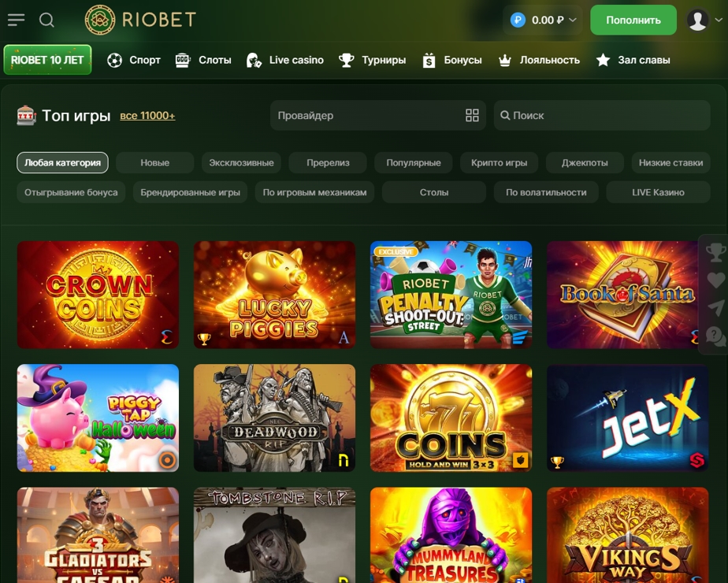This screenshot has width=728, height=583.
Task: Select the Отыгрывание бонуса filter
Action: [x=71, y=192]
